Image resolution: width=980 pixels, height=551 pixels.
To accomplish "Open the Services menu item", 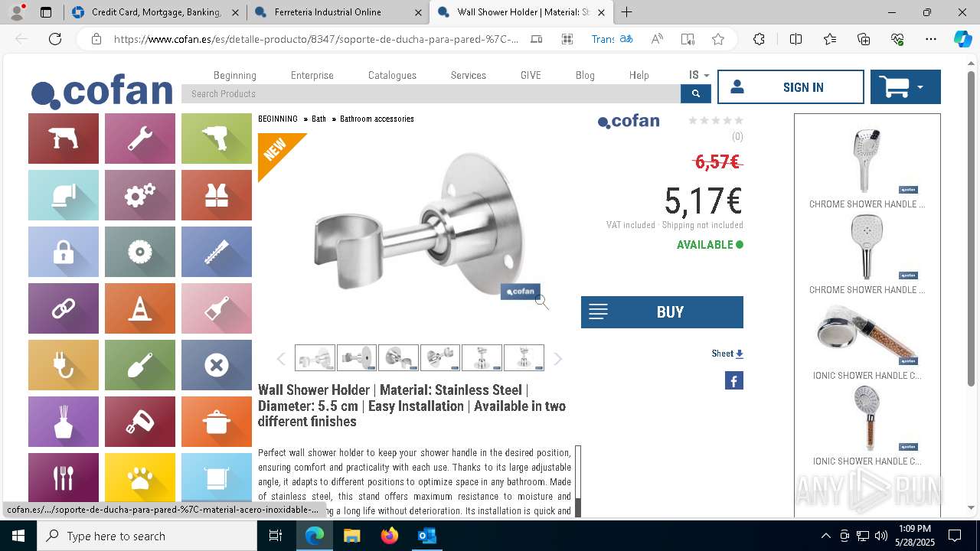I will (x=469, y=75).
